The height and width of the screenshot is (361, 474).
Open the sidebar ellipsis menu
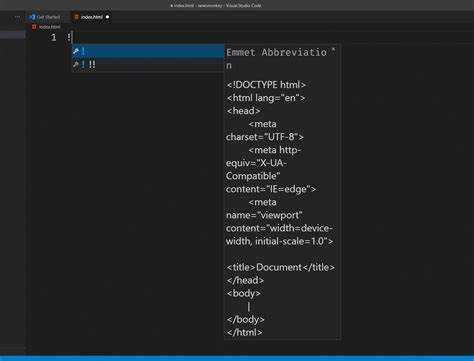pos(17,17)
